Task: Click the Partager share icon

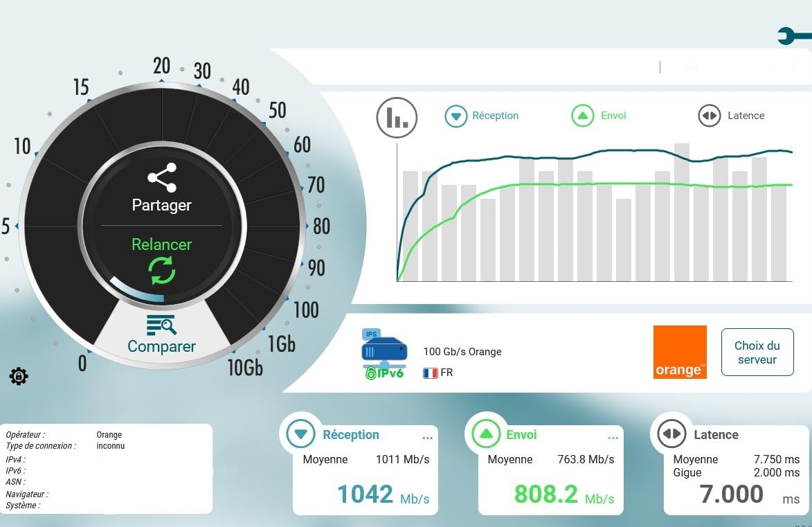Action: click(162, 178)
